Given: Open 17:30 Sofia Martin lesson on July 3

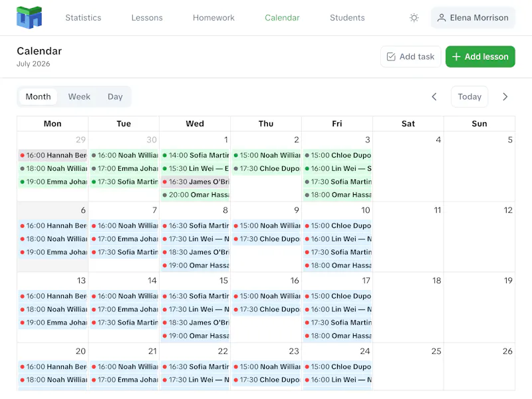Looking at the screenshot, I should 338,182.
